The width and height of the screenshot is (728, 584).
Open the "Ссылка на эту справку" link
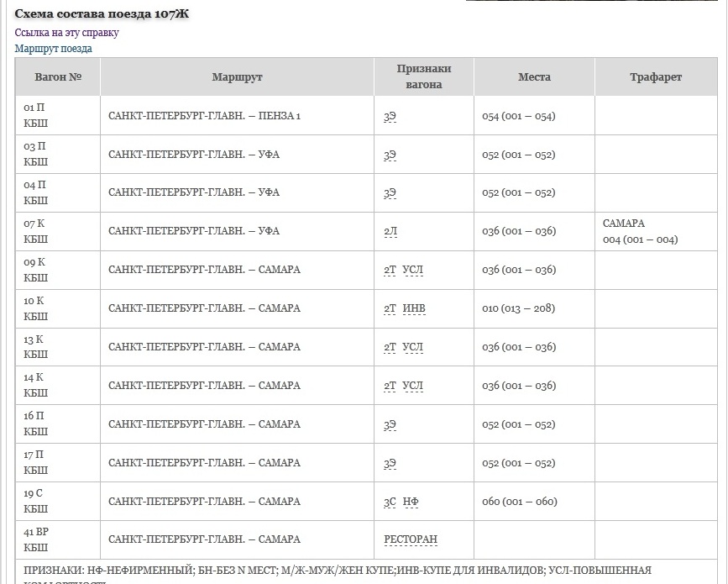66,33
